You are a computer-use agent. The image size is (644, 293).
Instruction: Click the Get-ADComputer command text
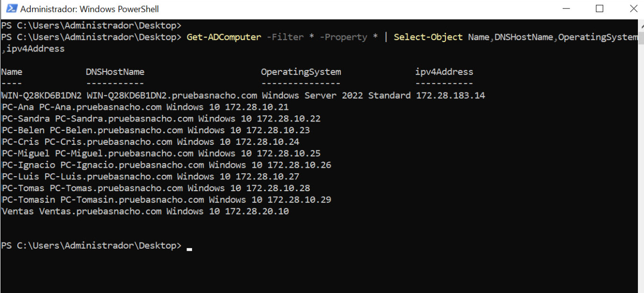point(224,37)
